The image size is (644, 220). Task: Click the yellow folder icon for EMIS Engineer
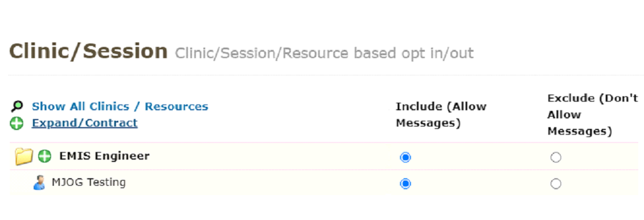click(24, 157)
